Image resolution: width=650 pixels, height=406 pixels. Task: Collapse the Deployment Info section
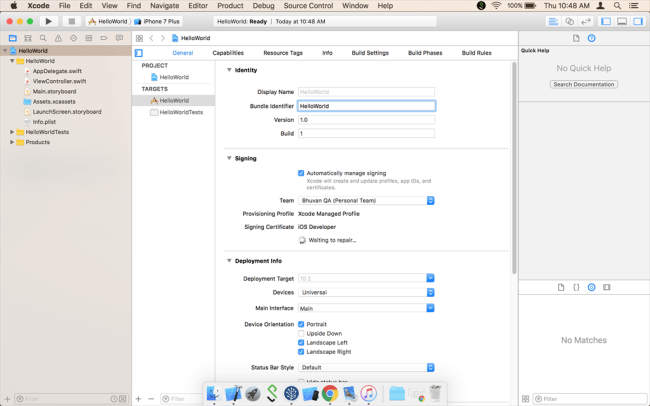coord(229,261)
